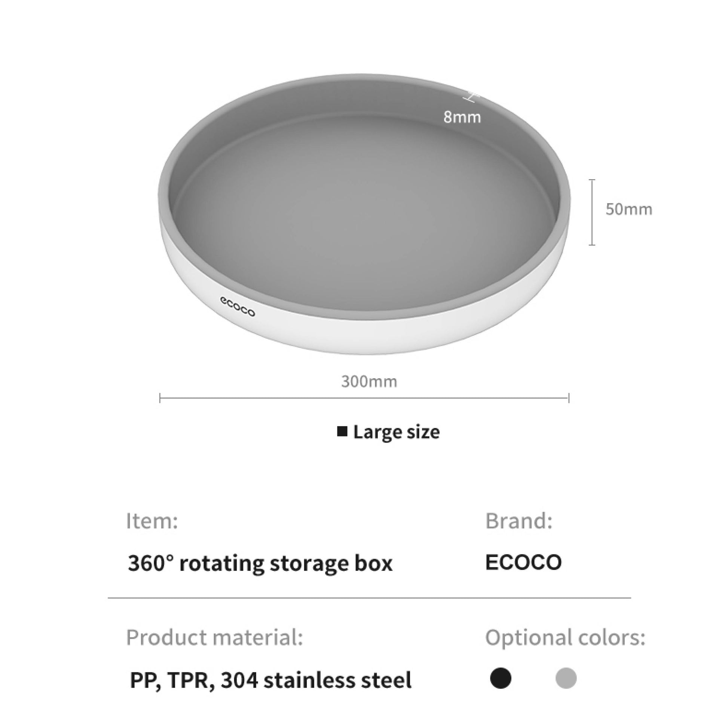Click the 360° rotating storage box text
Screen dimensions: 728x728
(x=260, y=563)
